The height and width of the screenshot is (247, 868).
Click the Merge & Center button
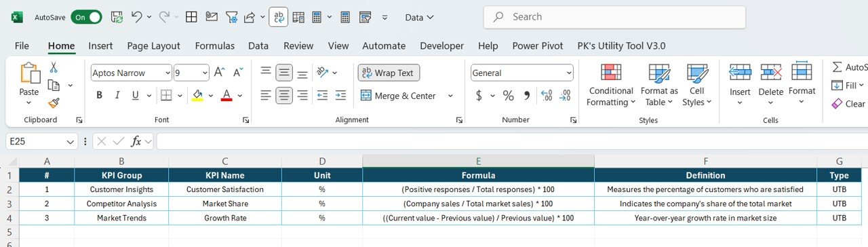click(398, 96)
